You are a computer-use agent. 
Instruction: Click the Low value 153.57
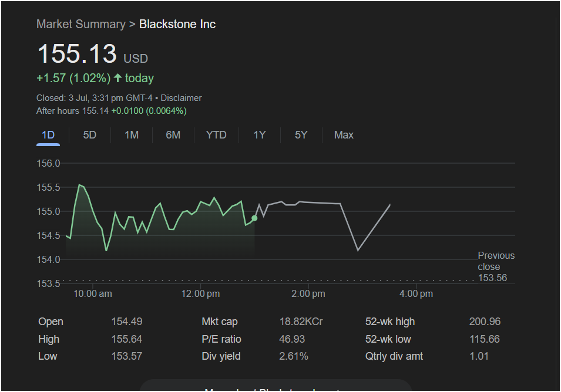pos(127,356)
